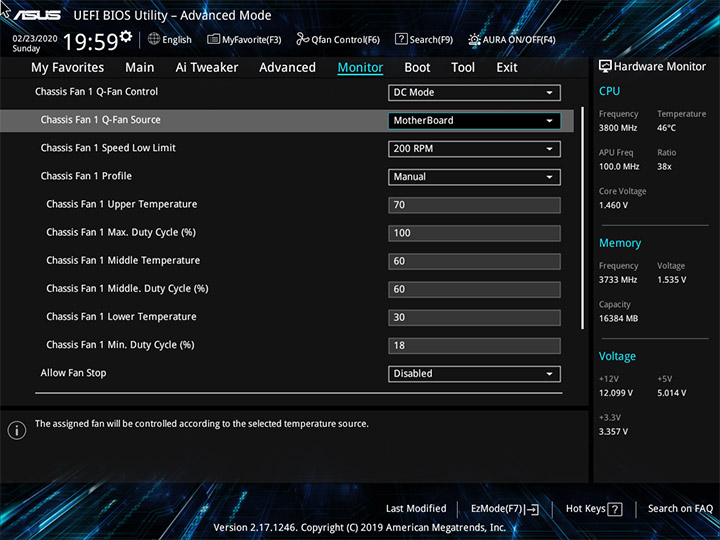Select Chassis Fan 1 Q-Fan Control label
The height and width of the screenshot is (540, 720).
96,91
